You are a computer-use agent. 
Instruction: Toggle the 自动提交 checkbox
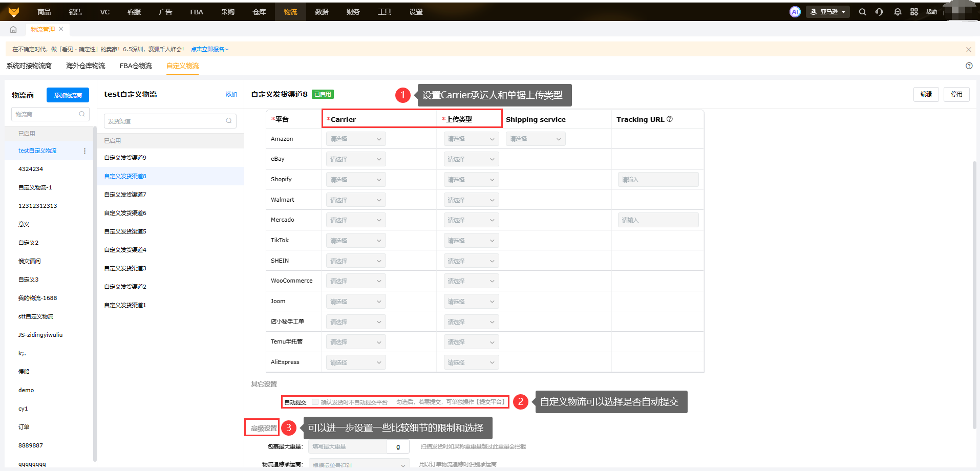pos(315,402)
